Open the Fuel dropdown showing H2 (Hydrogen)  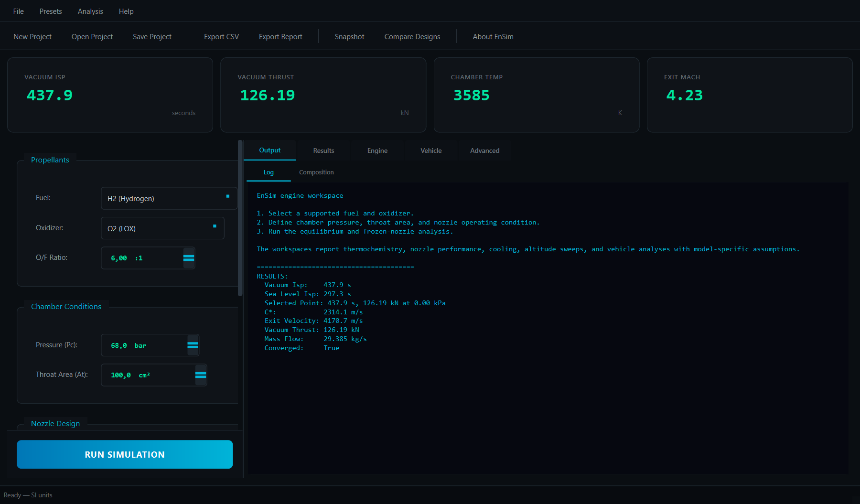coord(169,198)
